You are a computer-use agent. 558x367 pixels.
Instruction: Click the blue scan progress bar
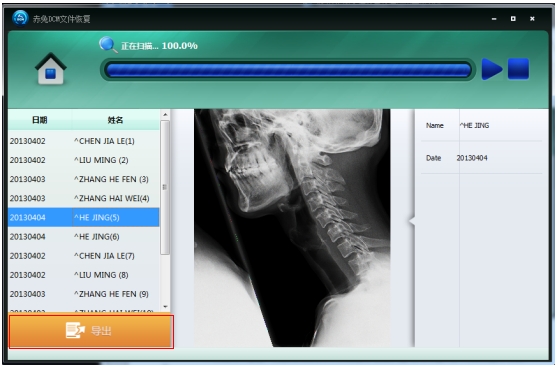coord(288,70)
